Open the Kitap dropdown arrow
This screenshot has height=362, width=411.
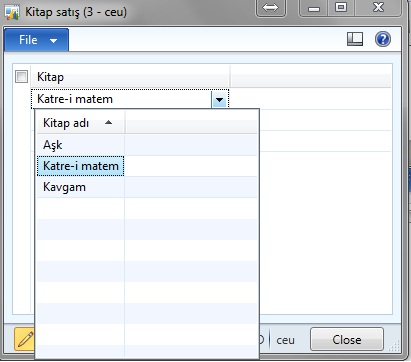coord(219,99)
